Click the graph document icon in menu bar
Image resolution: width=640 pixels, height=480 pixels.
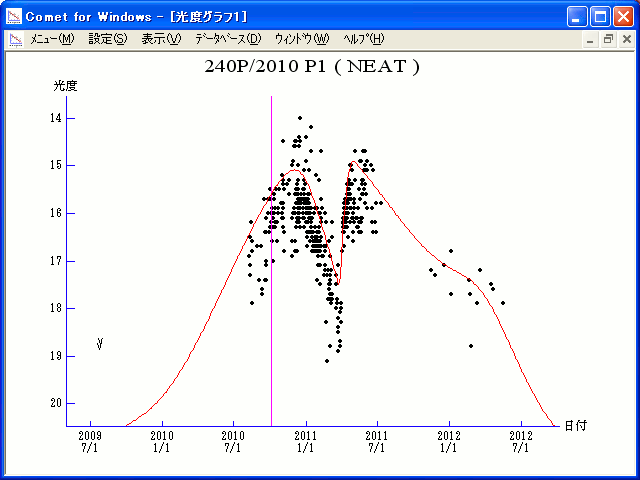[x=16, y=39]
